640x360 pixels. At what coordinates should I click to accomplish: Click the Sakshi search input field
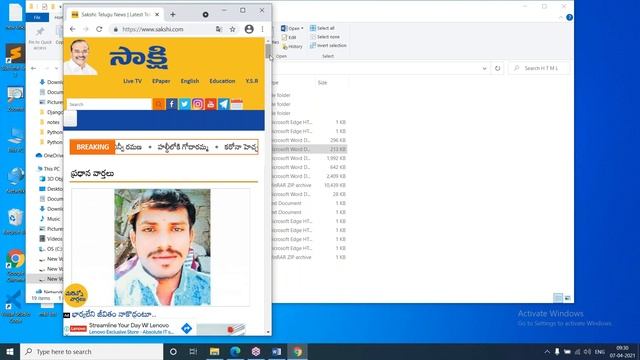pos(109,104)
